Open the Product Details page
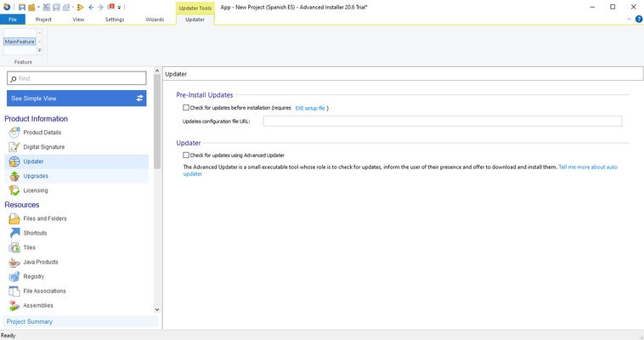644x340 pixels. coord(42,133)
